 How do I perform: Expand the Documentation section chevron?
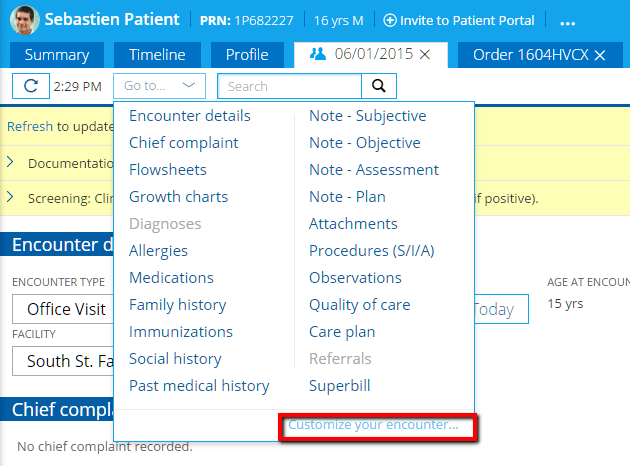point(11,162)
